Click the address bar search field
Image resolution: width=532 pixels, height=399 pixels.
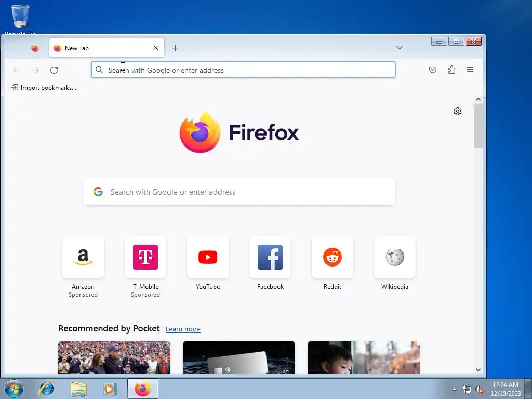243,70
